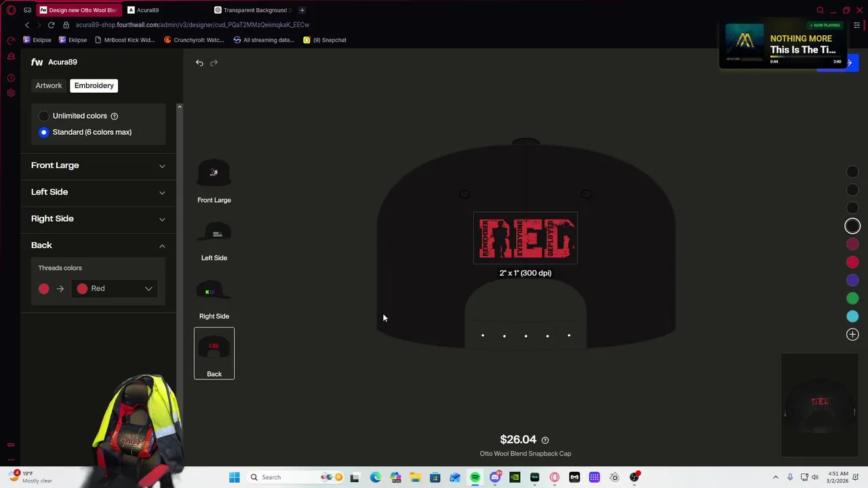The image size is (868, 488).
Task: Click the RED embroidery design on cap
Action: (x=526, y=238)
